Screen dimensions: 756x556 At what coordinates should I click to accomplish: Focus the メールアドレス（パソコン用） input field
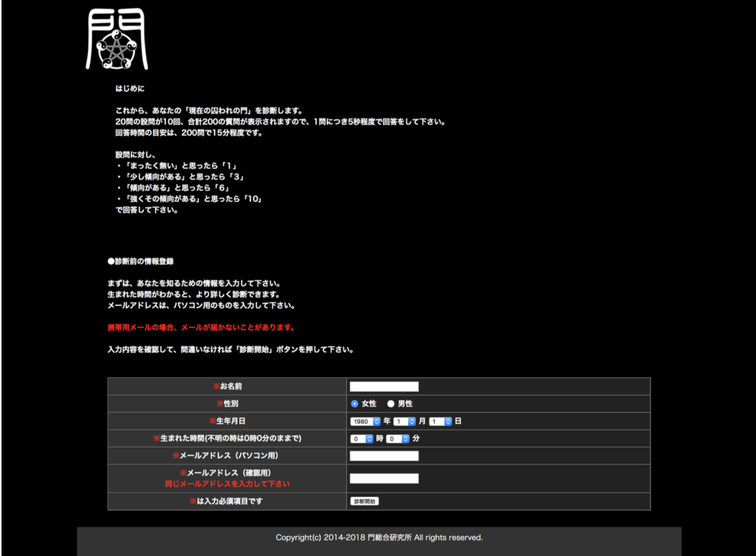pyautogui.click(x=384, y=456)
